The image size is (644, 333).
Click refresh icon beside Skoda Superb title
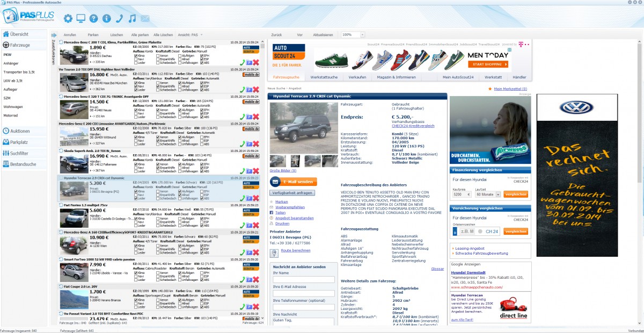tap(61, 151)
